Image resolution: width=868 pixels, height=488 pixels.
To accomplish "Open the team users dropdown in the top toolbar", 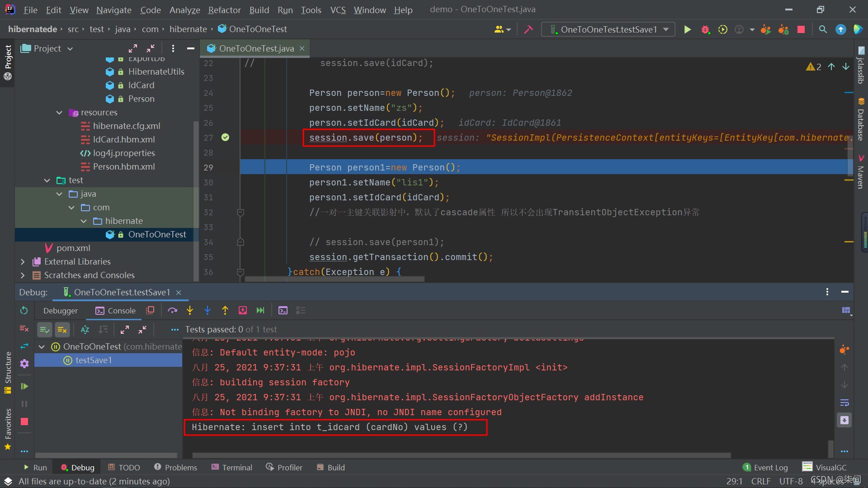I will point(502,29).
